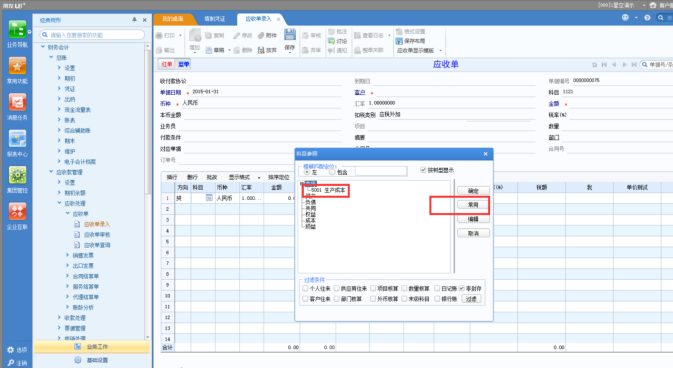
Task: Collapse the 总账 tree node
Action: 51,57
